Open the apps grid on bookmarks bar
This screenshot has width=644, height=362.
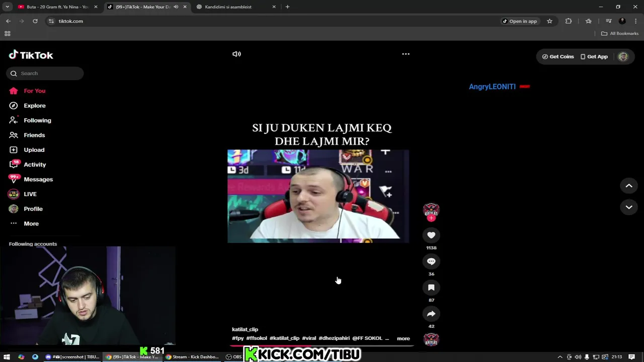point(8,34)
